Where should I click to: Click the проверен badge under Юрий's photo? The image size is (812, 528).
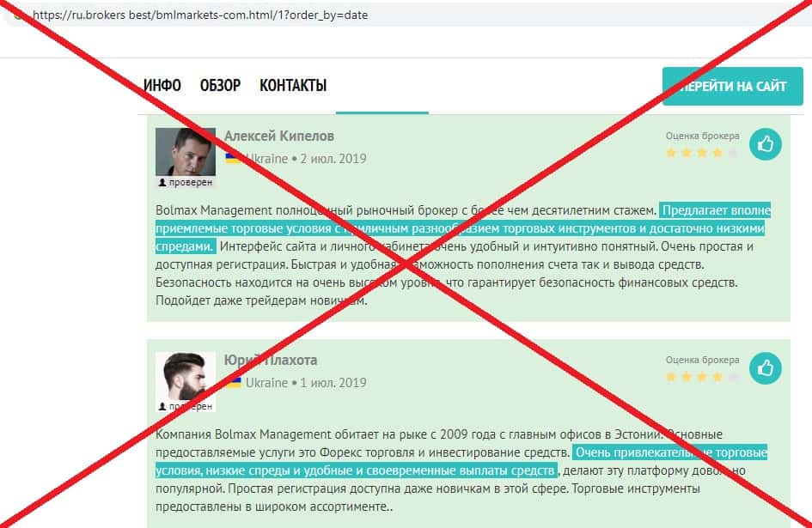coord(186,406)
